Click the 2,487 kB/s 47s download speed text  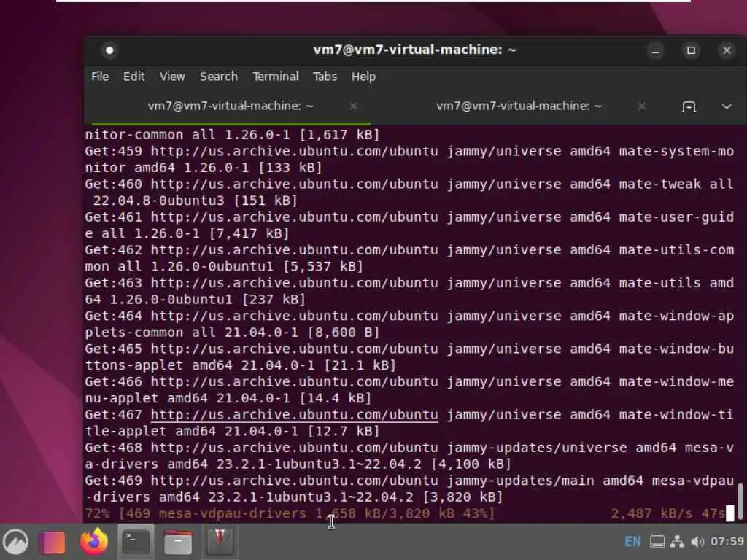tap(668, 514)
